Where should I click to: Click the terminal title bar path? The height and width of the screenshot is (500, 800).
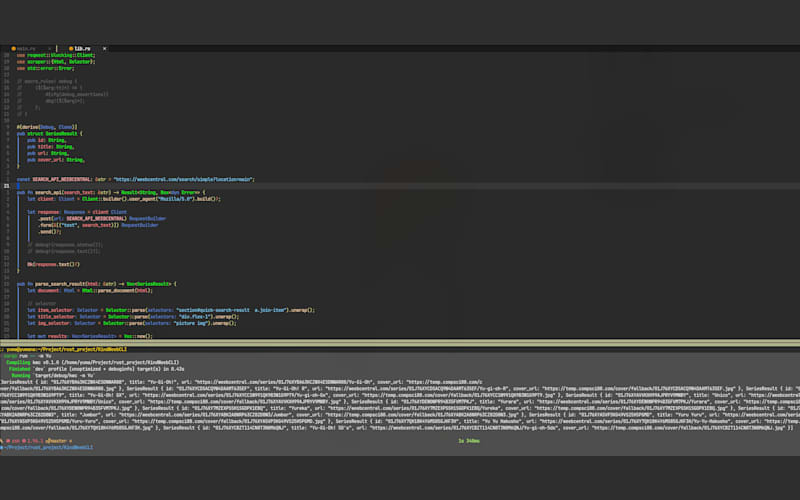click(66, 349)
